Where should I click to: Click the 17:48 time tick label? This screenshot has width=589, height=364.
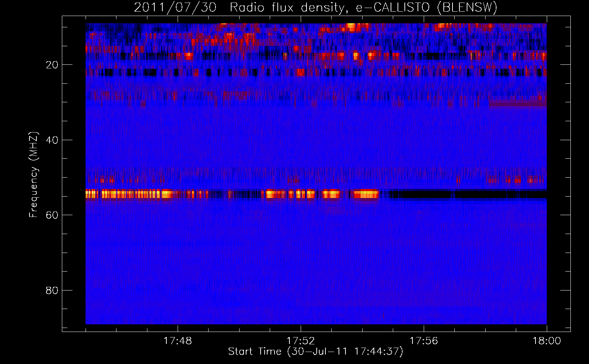[178, 341]
